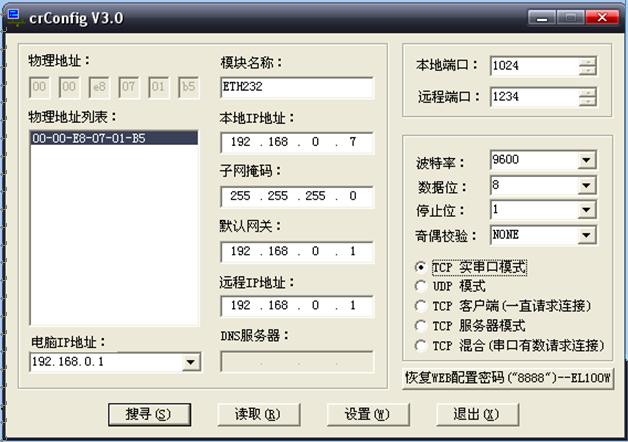Select TCP 服务器模式 radio button
This screenshot has width=628, height=442.
420,325
